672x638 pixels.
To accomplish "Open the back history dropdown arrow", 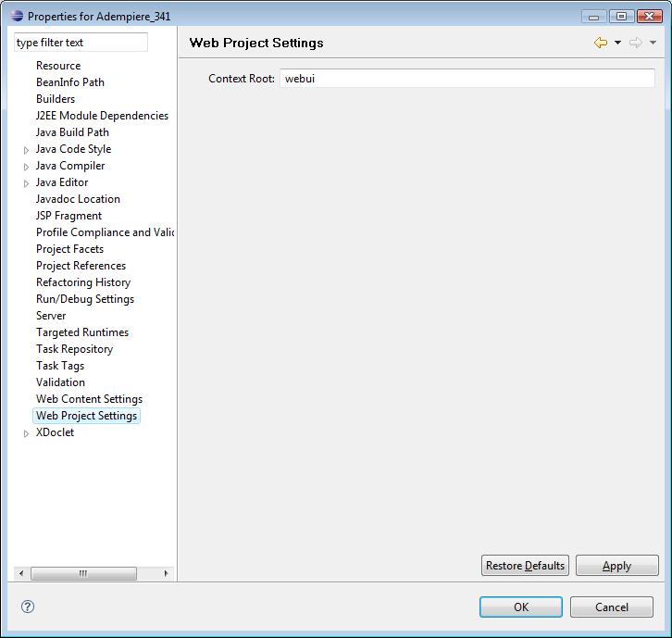I will point(617,43).
